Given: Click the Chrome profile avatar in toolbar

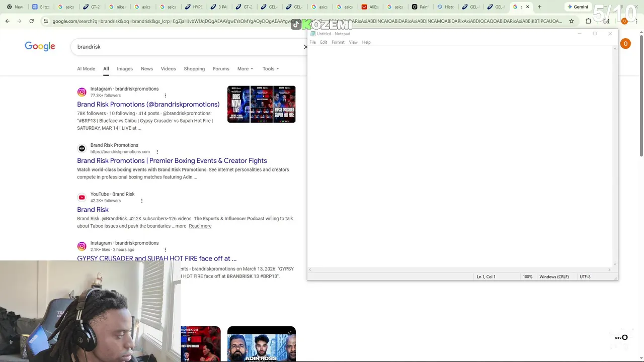Looking at the screenshot, I should click(624, 21).
